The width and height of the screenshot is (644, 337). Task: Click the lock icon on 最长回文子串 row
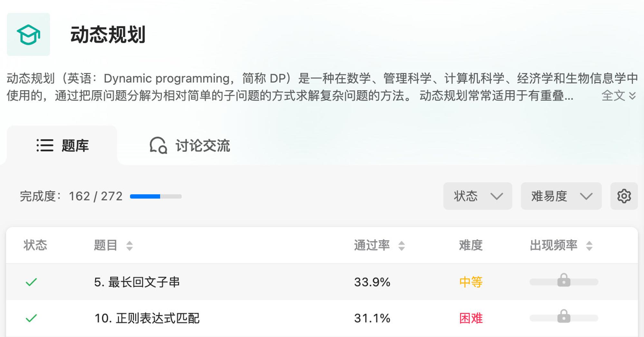tap(564, 280)
